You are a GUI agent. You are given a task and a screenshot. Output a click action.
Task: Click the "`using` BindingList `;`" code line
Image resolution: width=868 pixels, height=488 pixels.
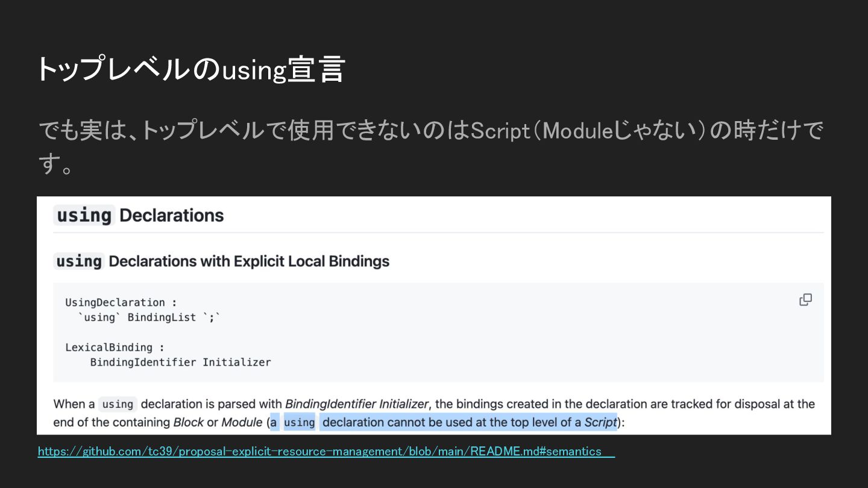pos(149,317)
